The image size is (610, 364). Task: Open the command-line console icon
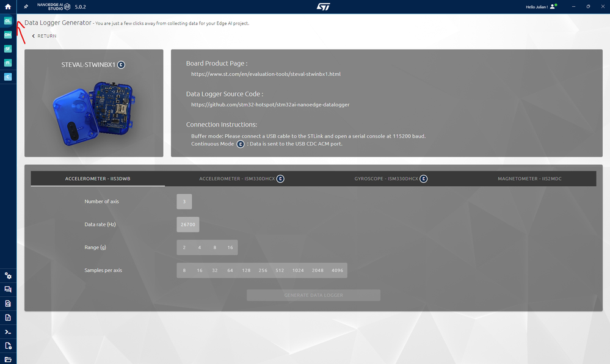point(8,332)
